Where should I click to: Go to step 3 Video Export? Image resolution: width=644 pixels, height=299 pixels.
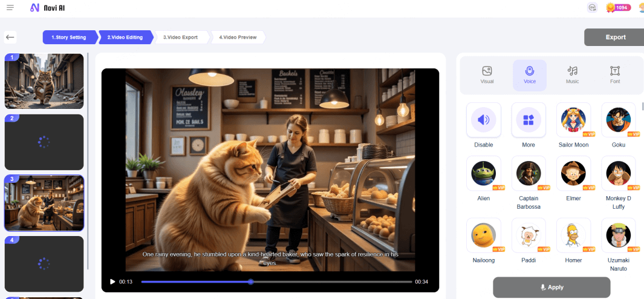[x=181, y=37]
